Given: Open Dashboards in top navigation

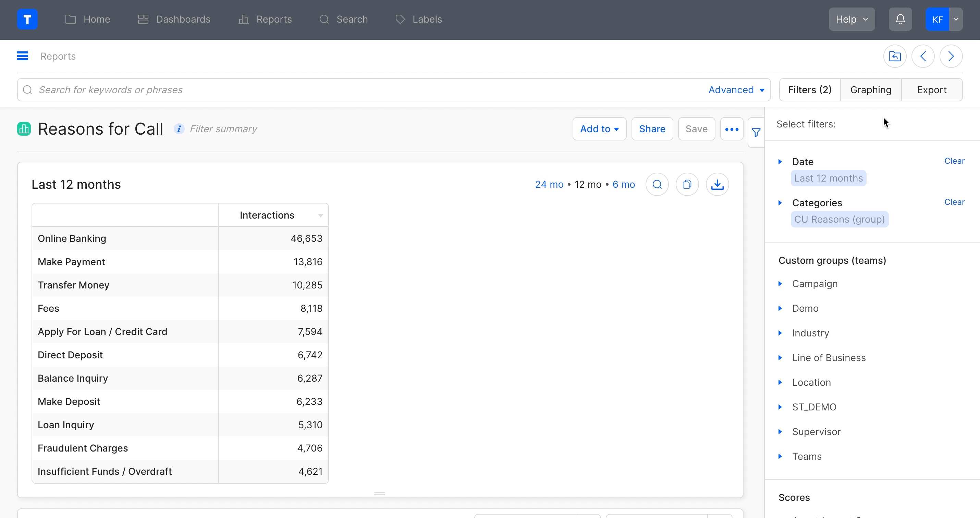Looking at the screenshot, I should click(174, 20).
